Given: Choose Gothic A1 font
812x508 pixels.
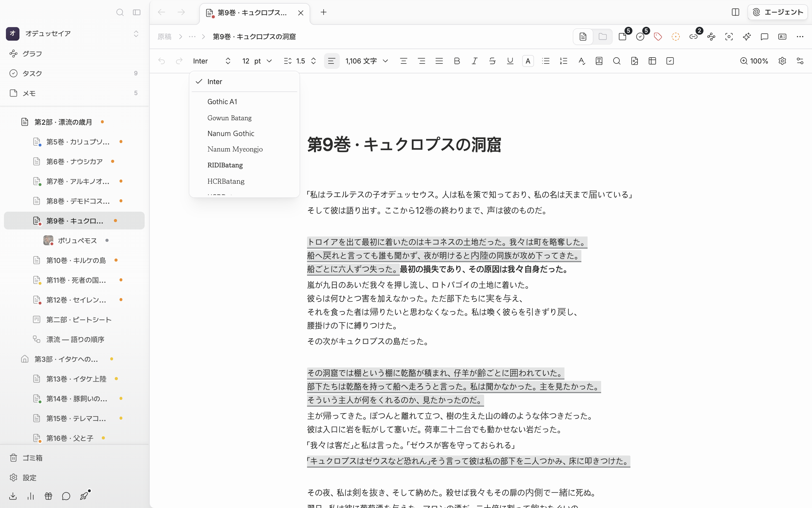Looking at the screenshot, I should coord(244,102).
